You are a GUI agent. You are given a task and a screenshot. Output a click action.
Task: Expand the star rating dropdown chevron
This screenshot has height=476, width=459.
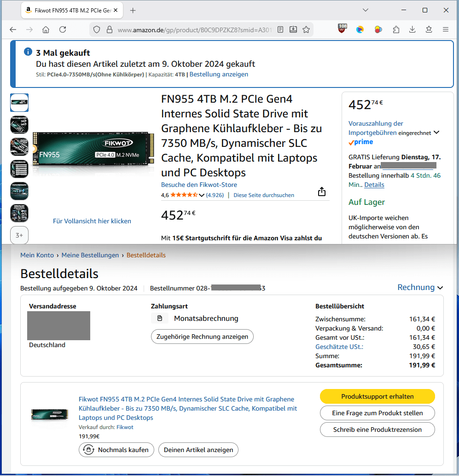202,195
